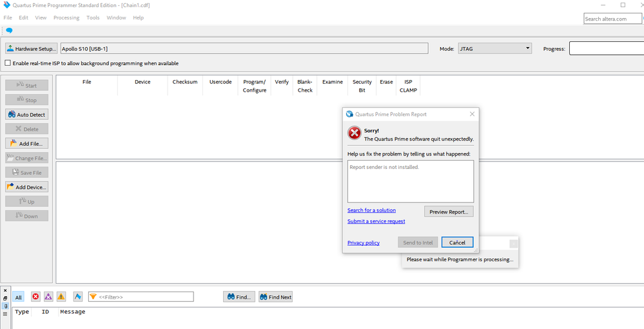Viewport: 644px width, 329px height.
Task: Click Add File... button
Action: click(x=26, y=143)
